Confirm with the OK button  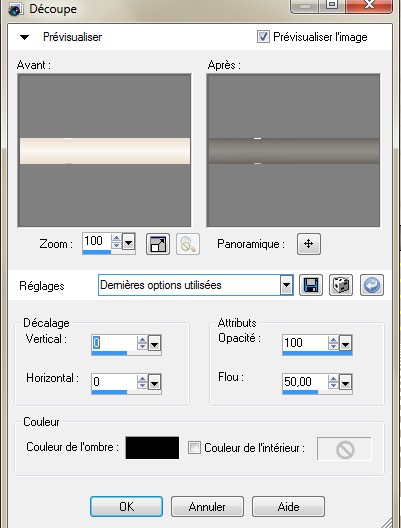(126, 506)
